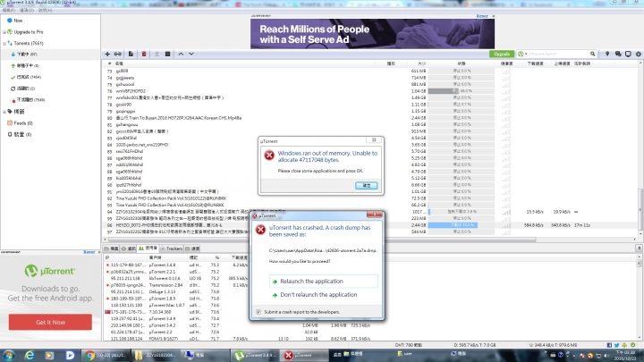
Task: Close the out of memory dialog
Action: tap(374, 140)
